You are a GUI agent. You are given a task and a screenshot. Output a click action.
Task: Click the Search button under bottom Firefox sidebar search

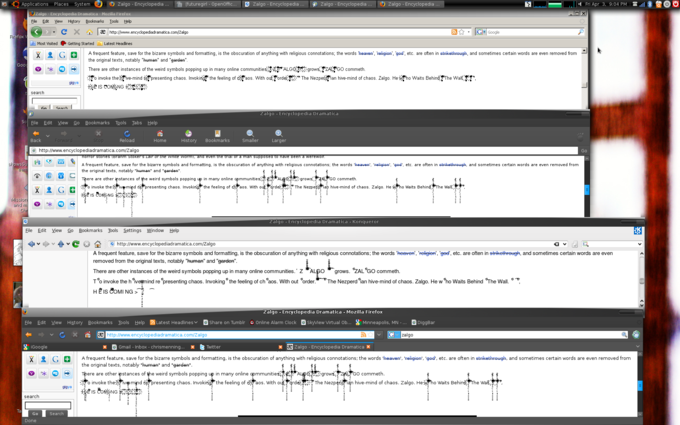(x=56, y=414)
